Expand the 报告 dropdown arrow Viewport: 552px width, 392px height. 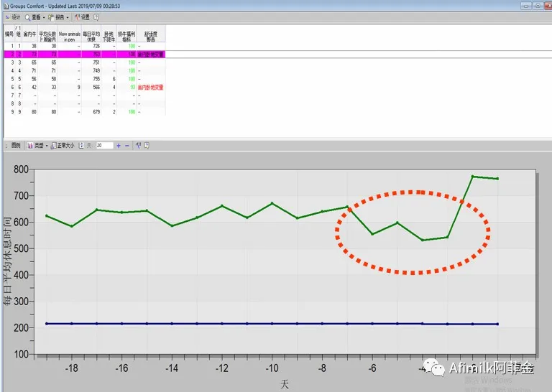[x=68, y=17]
